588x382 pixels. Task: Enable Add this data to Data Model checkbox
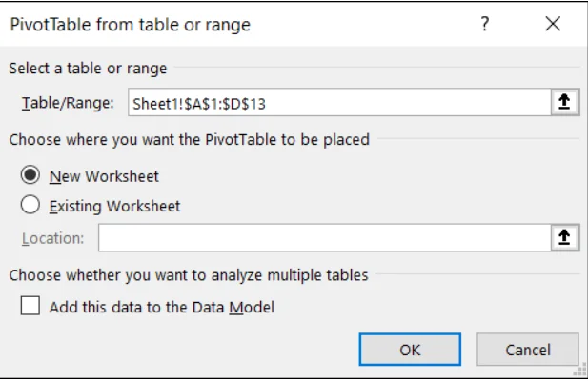30,307
